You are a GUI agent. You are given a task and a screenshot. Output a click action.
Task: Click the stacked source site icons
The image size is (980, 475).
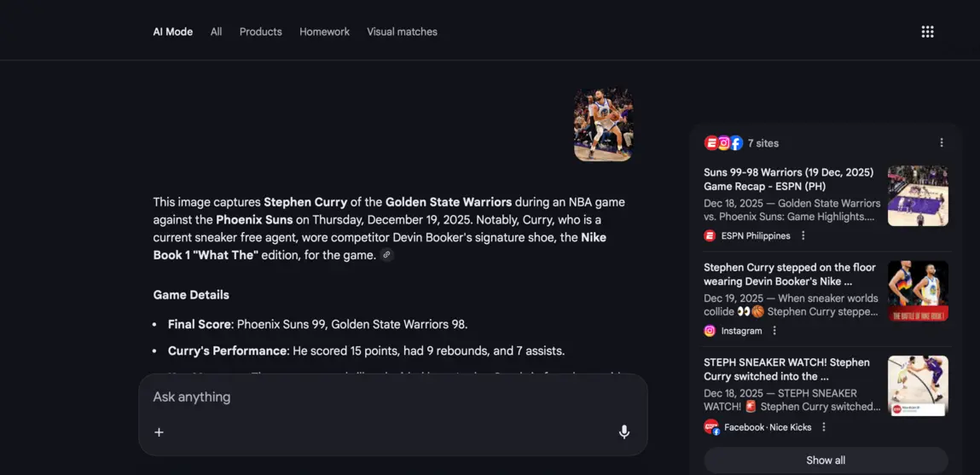point(723,143)
